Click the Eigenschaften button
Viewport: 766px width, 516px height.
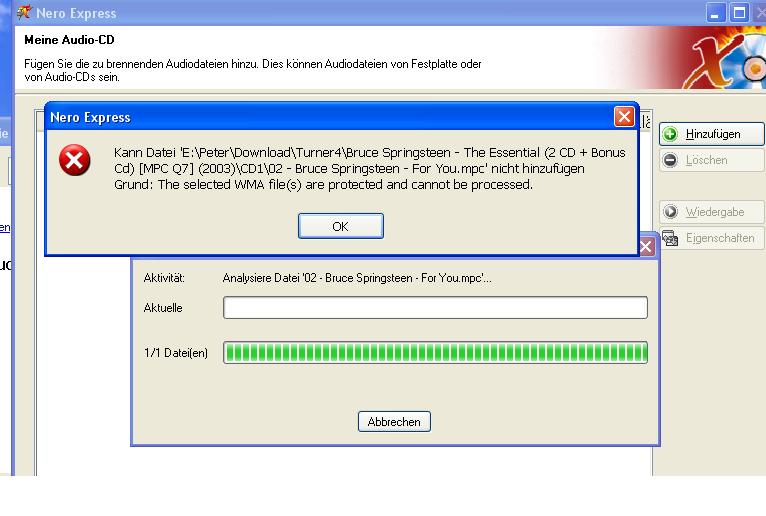pyautogui.click(x=712, y=238)
